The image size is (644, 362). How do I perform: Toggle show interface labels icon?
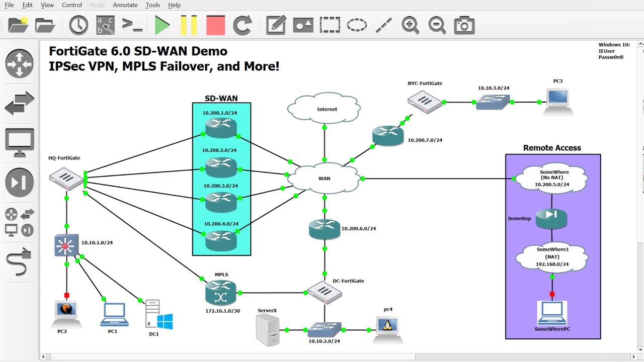coord(105,25)
